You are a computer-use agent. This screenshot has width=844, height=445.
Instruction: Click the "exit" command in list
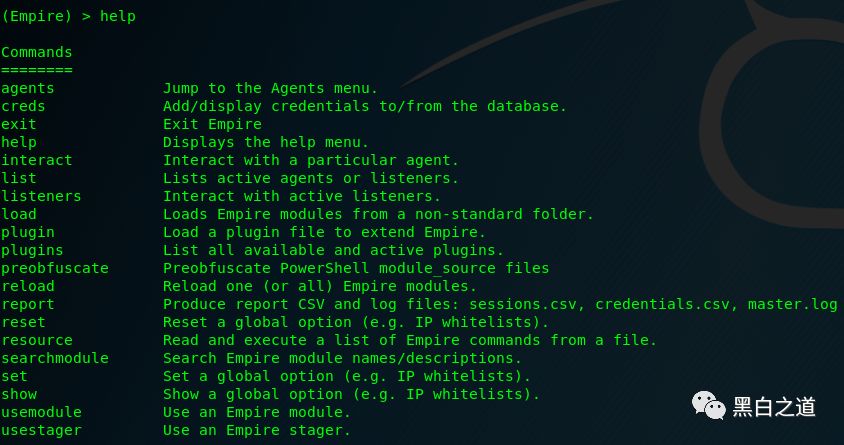tap(19, 124)
